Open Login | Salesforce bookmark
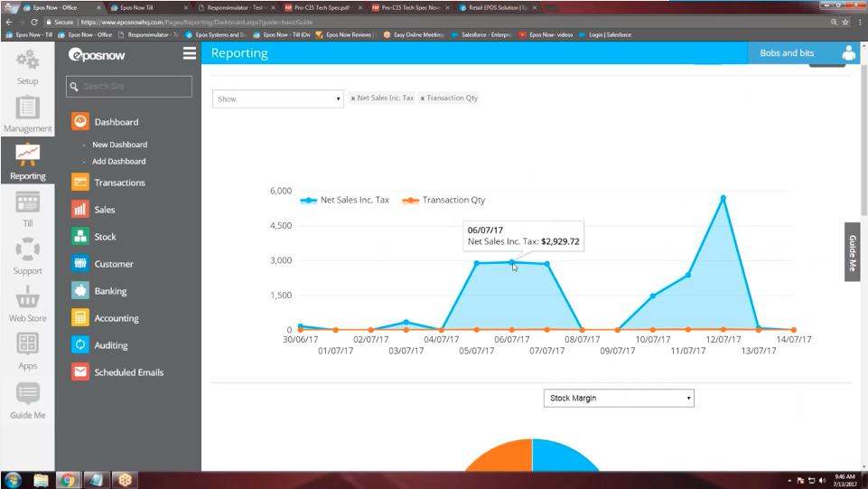This screenshot has width=868, height=489. (x=605, y=34)
